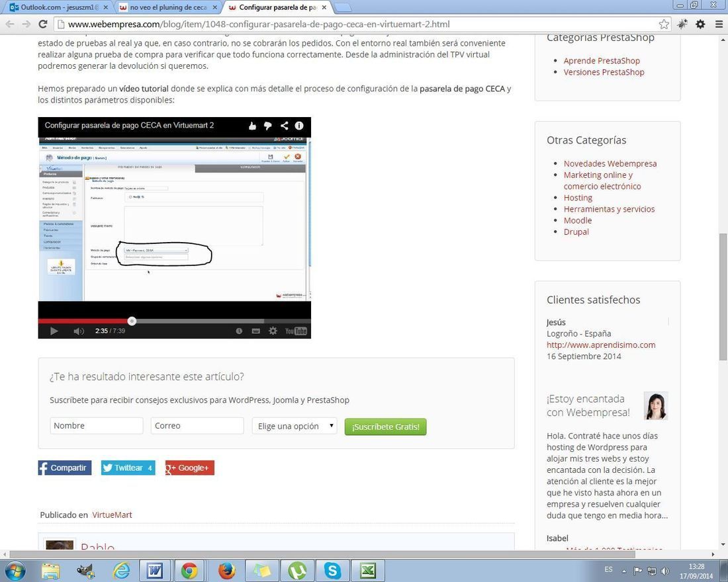The image size is (728, 582).
Task: Click the ES language indicator
Action: point(608,569)
